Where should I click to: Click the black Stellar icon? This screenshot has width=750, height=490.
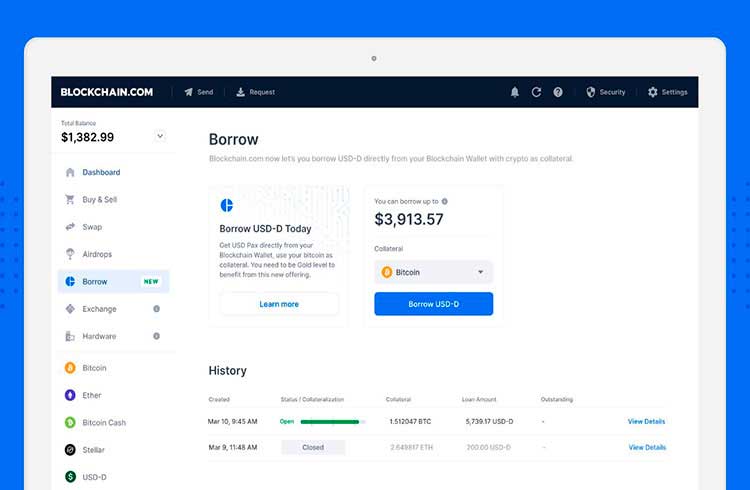[x=70, y=450]
